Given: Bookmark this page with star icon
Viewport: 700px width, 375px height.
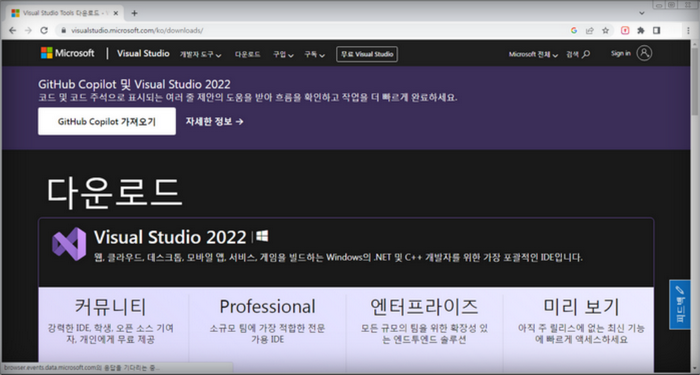Looking at the screenshot, I should click(x=605, y=30).
